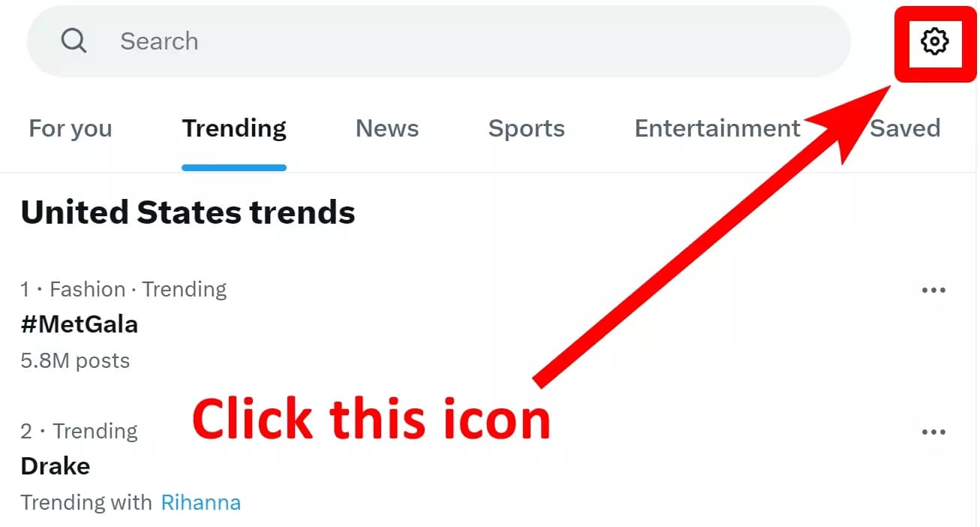Click the search icon inside the search bar
Image resolution: width=980 pixels, height=527 pixels.
click(x=74, y=41)
